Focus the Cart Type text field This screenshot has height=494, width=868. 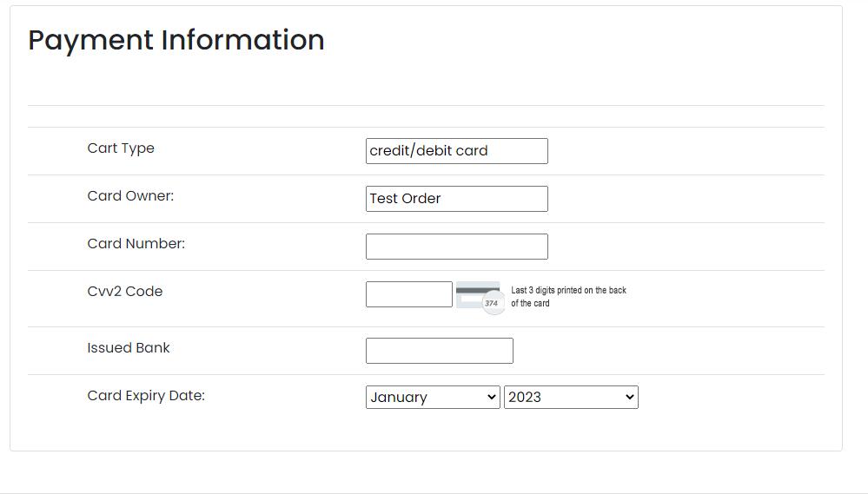pos(456,150)
